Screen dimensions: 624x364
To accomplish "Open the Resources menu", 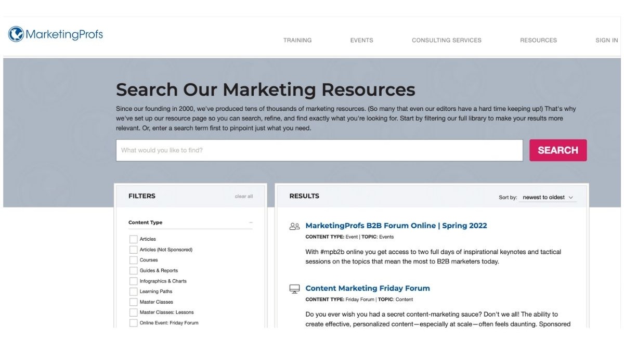I will pos(538,40).
